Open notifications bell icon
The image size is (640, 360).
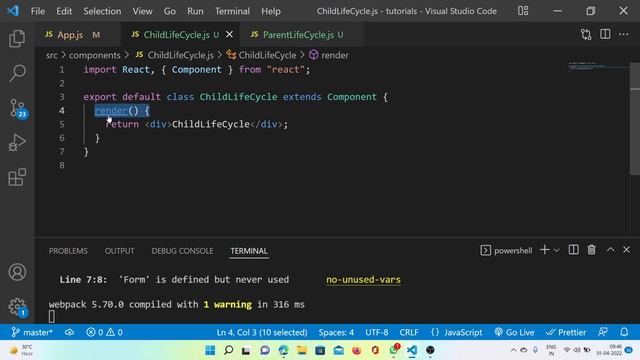(624, 332)
